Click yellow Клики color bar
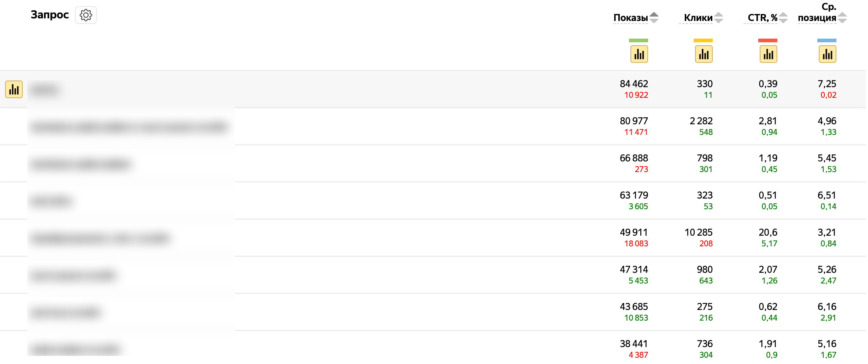 tap(703, 40)
